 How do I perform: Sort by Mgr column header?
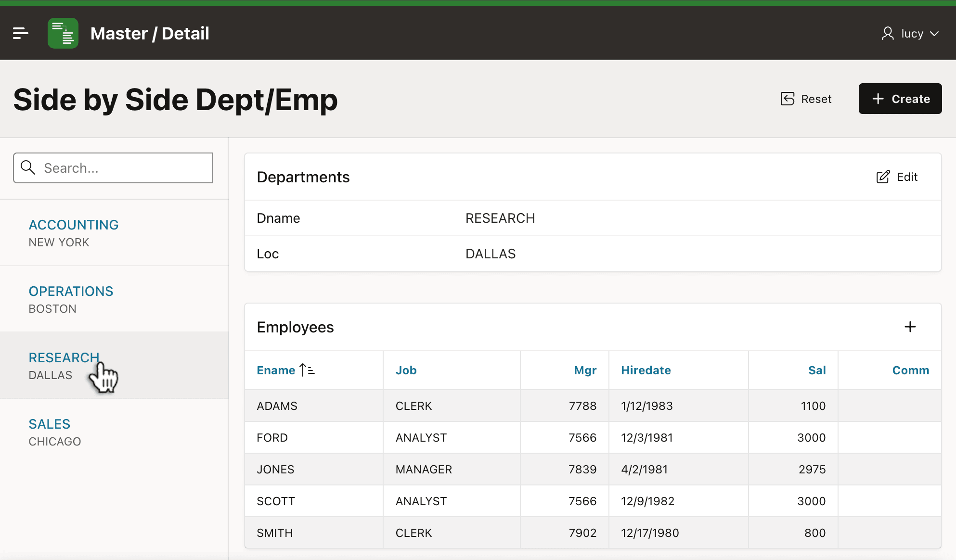click(x=585, y=370)
